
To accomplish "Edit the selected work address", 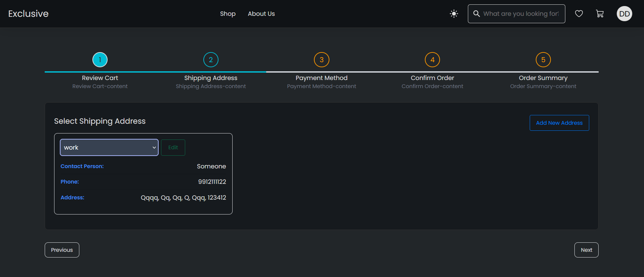I will click(173, 148).
